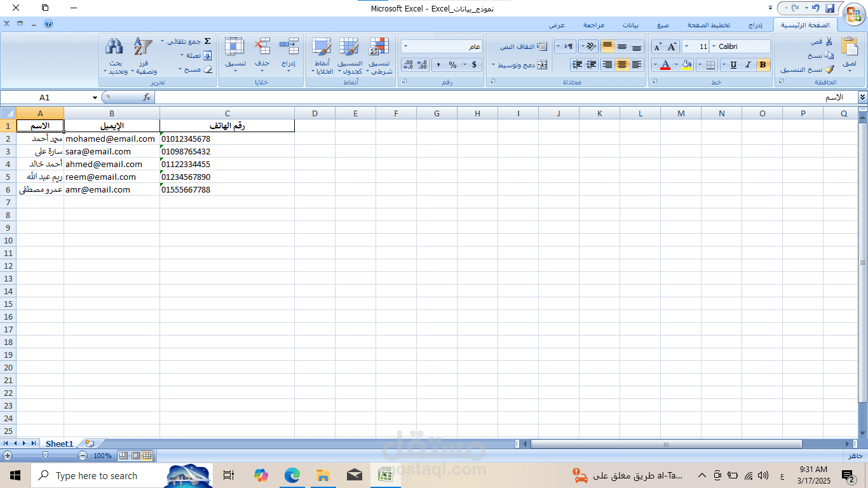Open the round Office button menu
Viewport: 868px width, 488px height.
point(853,13)
